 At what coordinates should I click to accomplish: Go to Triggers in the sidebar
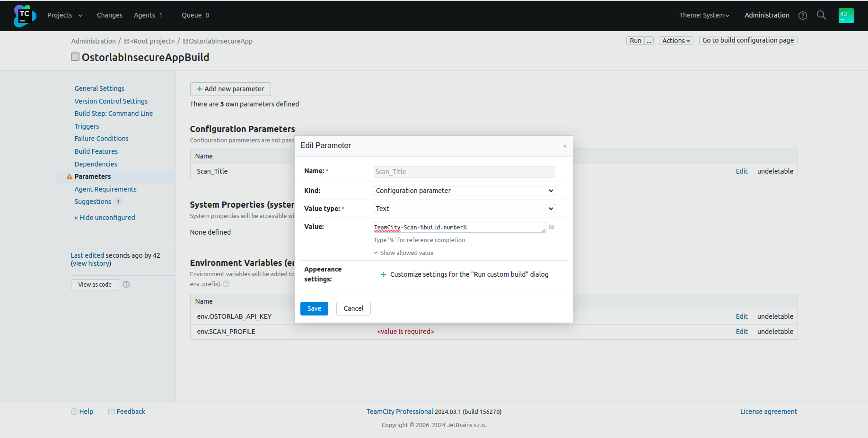pyautogui.click(x=87, y=126)
